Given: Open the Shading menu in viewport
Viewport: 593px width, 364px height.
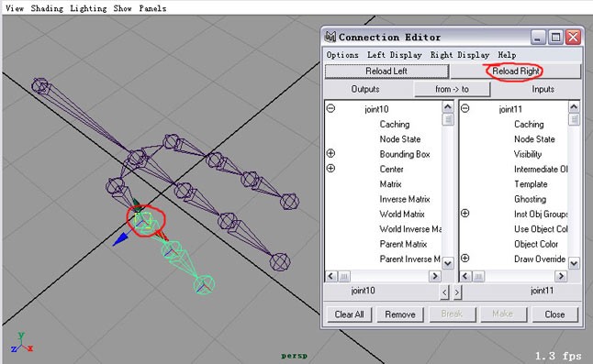Looking at the screenshot, I should [x=47, y=8].
